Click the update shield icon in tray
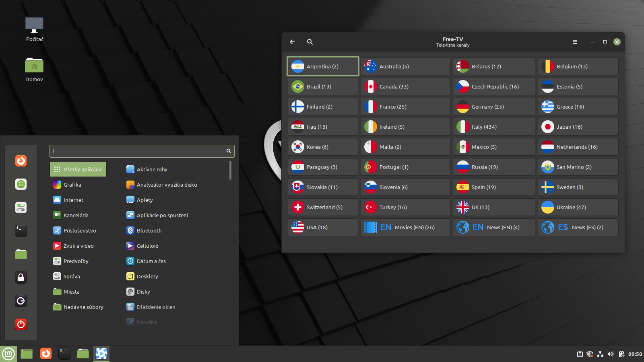The image size is (644, 362). point(590,354)
